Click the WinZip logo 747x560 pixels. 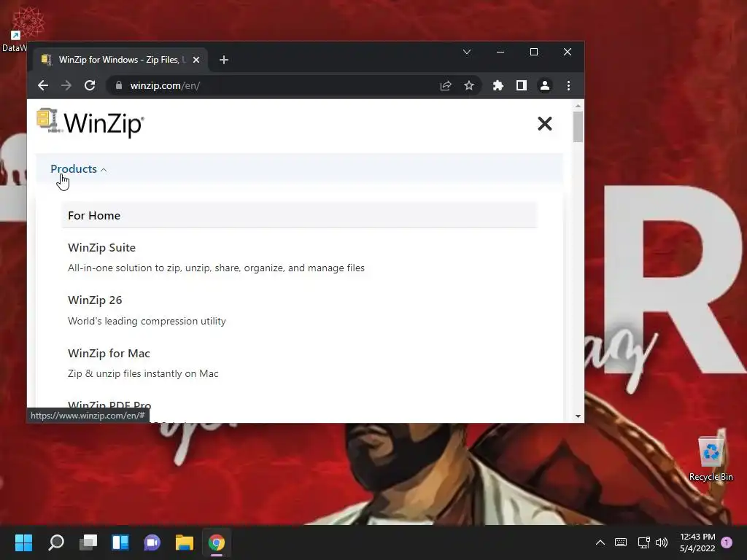coord(90,122)
